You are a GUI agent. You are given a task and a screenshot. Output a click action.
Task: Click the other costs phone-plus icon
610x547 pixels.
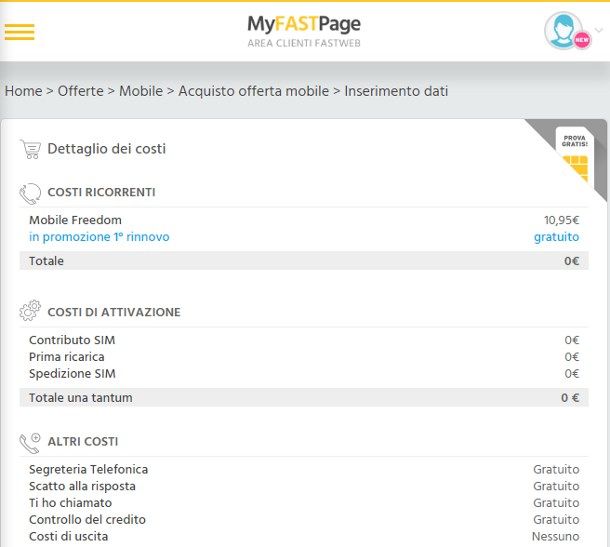[x=30, y=442]
